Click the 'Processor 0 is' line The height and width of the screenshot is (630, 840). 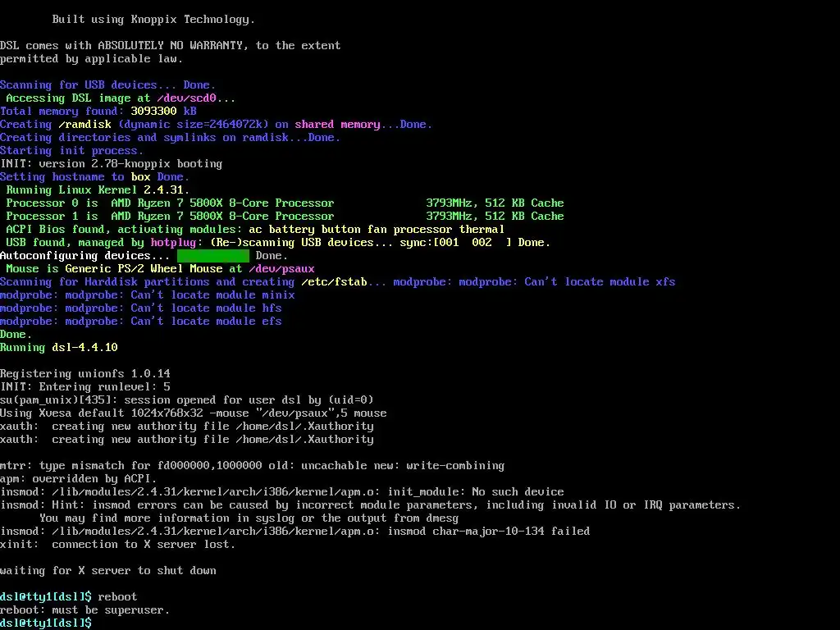pyautogui.click(x=285, y=203)
